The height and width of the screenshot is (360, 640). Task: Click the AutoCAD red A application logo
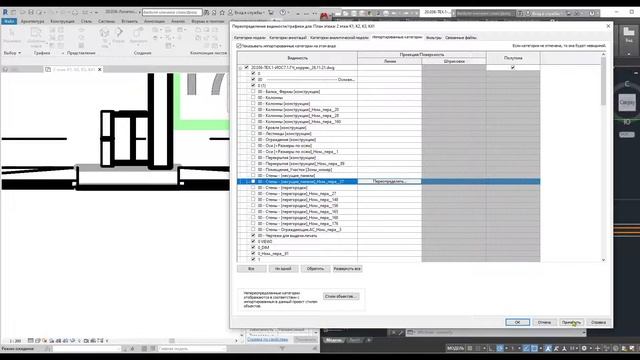click(x=324, y=16)
